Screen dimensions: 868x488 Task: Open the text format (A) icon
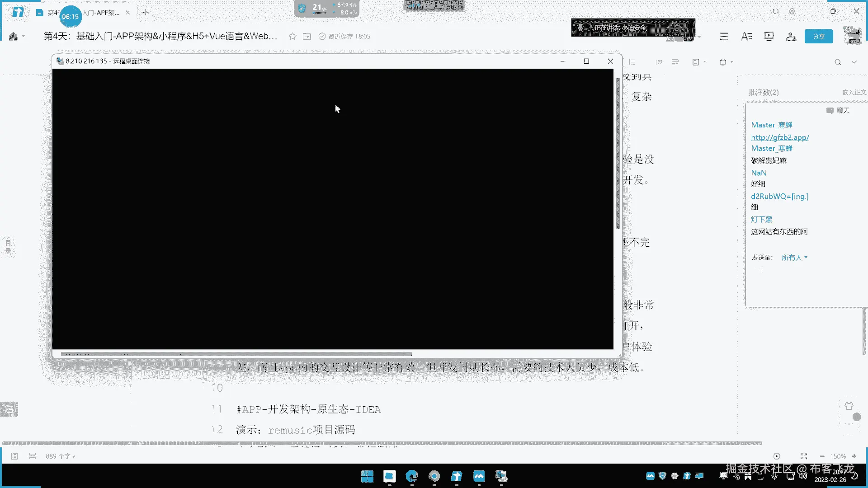tap(746, 36)
